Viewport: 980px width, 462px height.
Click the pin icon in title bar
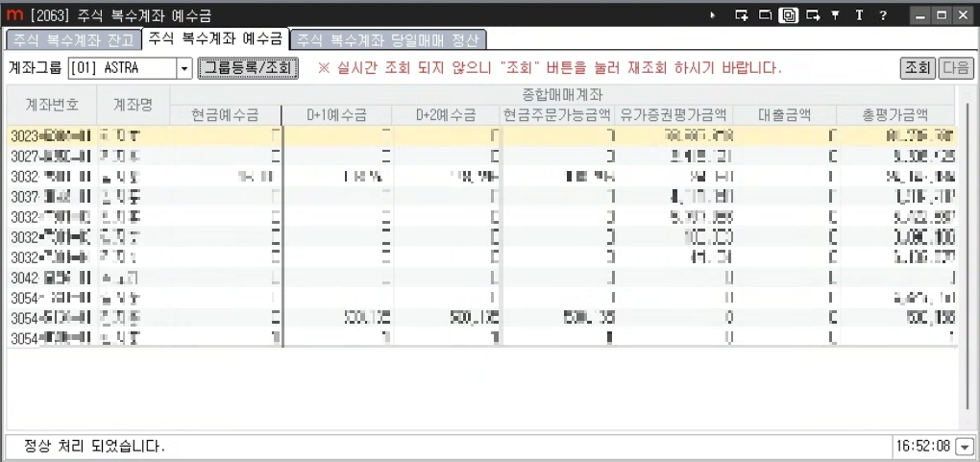tap(835, 15)
